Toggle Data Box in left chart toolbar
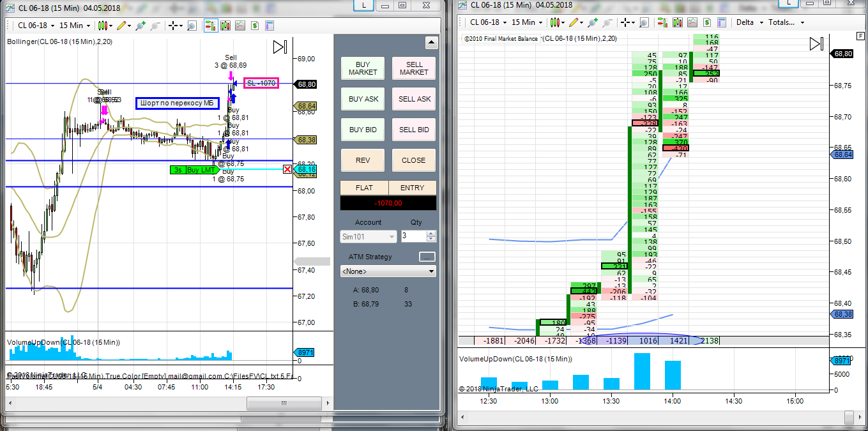 225,26
